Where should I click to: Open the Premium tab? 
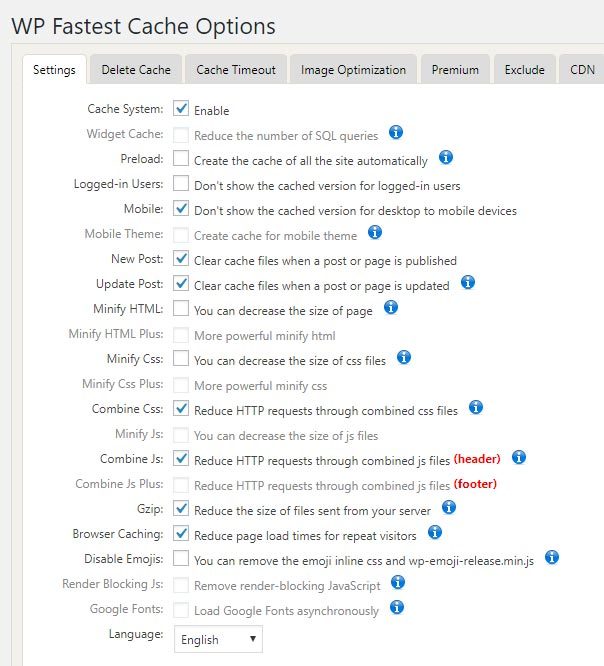coord(455,69)
